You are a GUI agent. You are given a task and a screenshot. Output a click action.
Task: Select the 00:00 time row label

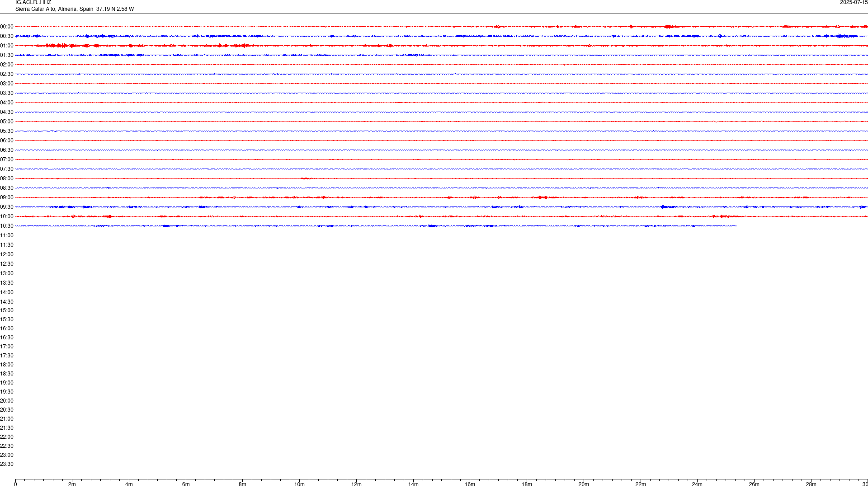point(7,27)
